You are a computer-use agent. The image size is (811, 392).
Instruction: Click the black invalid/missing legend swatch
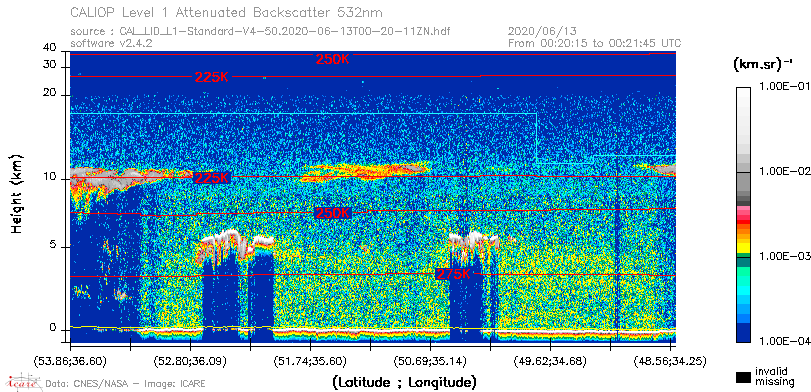(744, 378)
